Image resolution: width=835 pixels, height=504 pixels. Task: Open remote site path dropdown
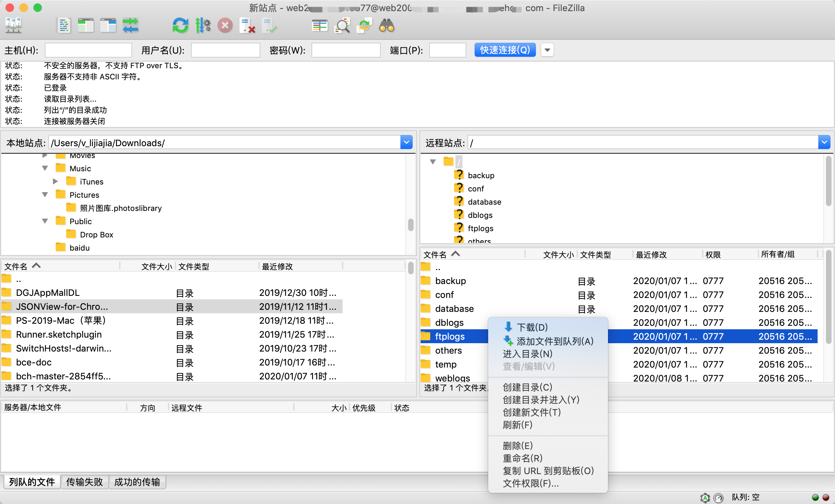point(824,142)
